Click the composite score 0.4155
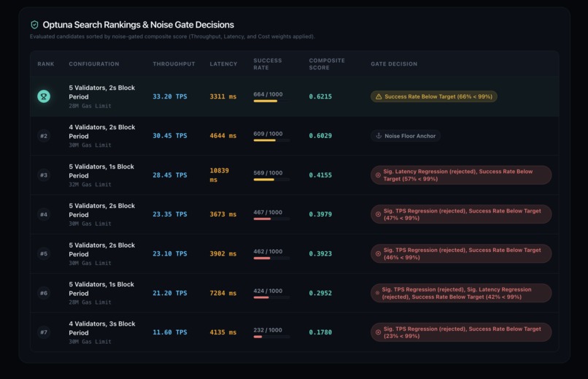The width and height of the screenshot is (588, 379). pos(320,175)
